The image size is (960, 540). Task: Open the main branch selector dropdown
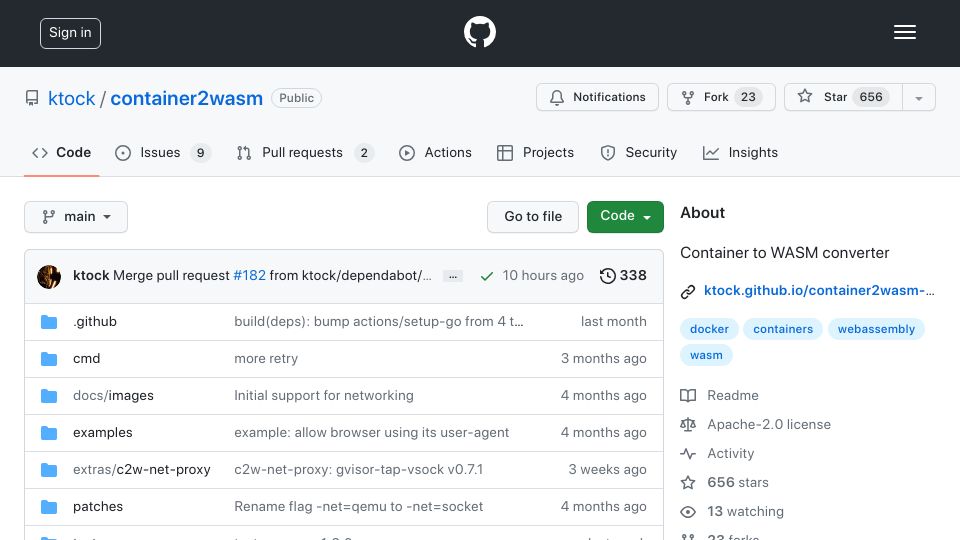[x=76, y=217]
